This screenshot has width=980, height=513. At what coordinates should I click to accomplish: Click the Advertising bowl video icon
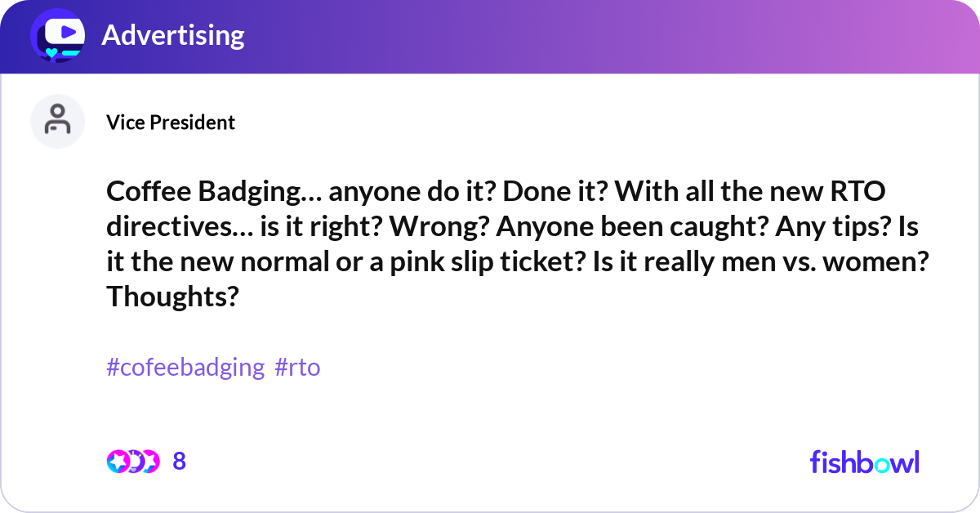[x=58, y=35]
